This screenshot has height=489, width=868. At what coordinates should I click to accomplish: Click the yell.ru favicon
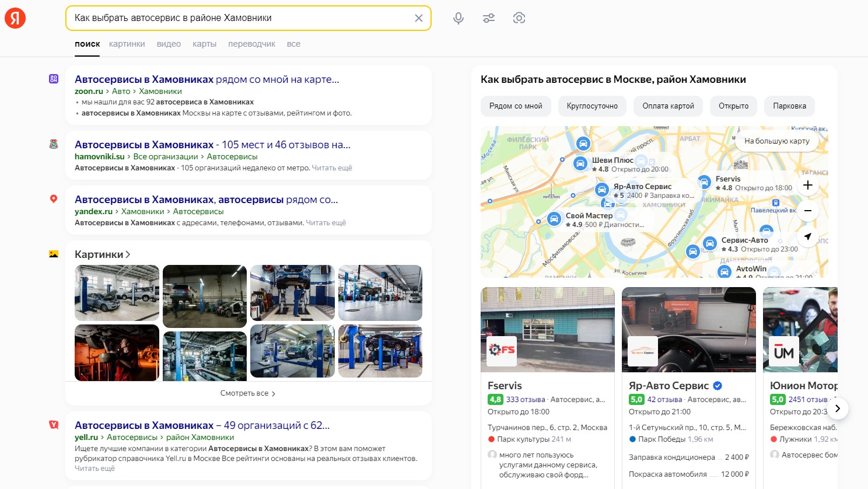pos(54,425)
